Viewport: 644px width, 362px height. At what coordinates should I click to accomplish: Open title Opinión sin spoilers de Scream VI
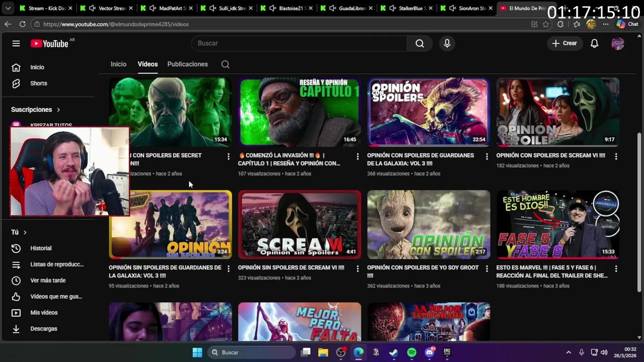click(x=291, y=268)
